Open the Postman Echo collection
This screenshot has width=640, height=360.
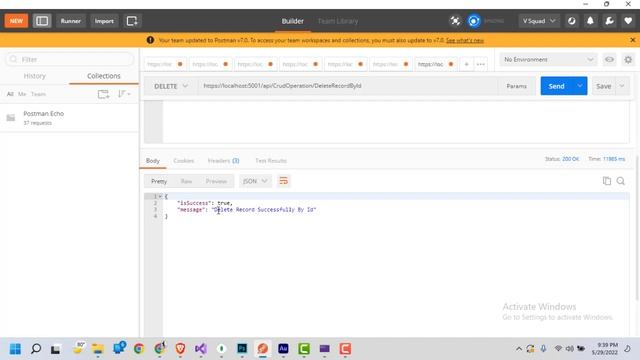tap(69, 118)
